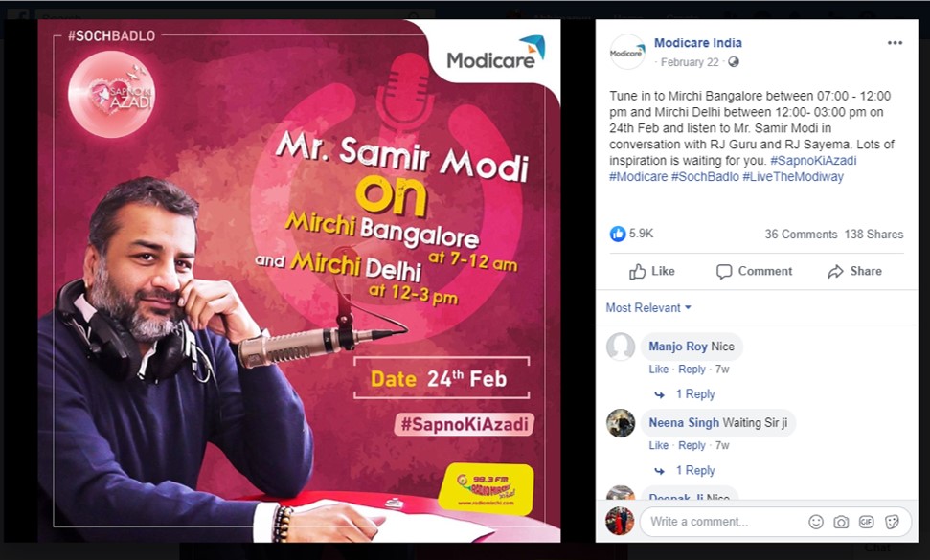Click Reply on Neena Singh's comment
The width and height of the screenshot is (930, 560).
pyautogui.click(x=692, y=445)
